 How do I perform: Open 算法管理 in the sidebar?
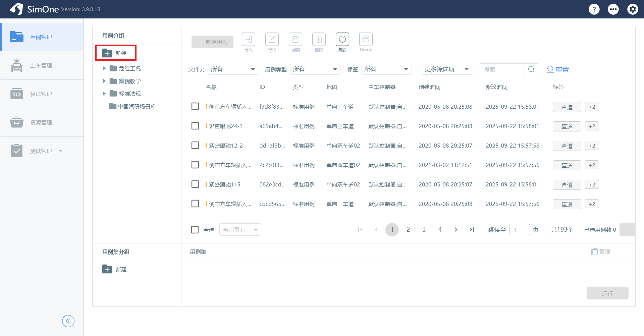[42, 94]
